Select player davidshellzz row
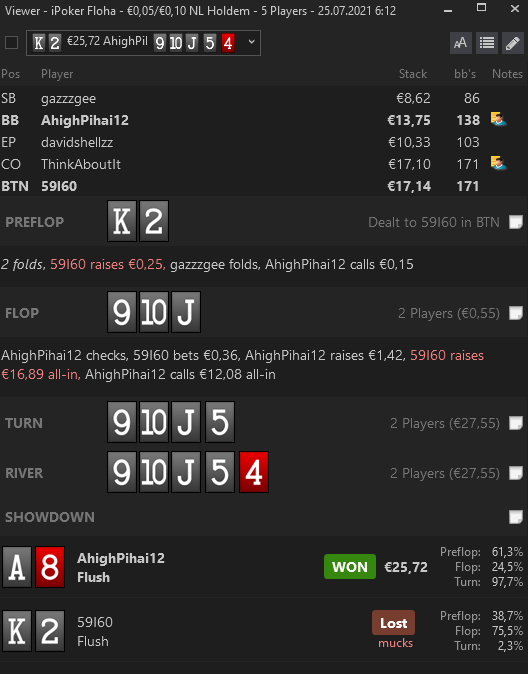The width and height of the screenshot is (528, 674). click(x=264, y=142)
